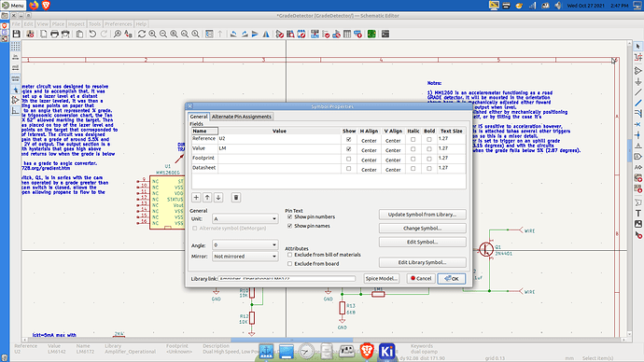This screenshot has width=644, height=362.
Task: Select the Add image tool on right toolbar
Action: pos(637,224)
